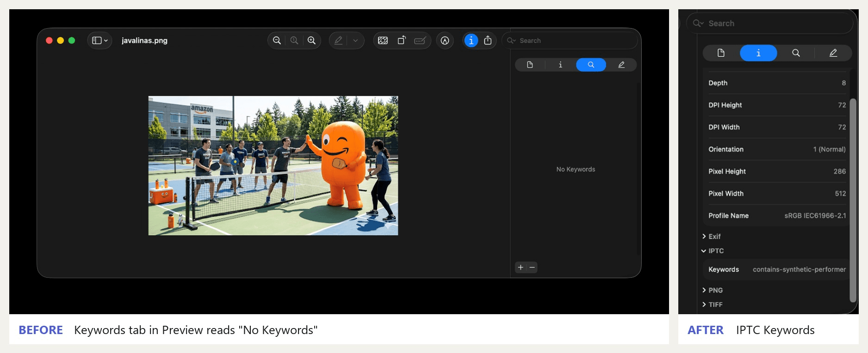This screenshot has width=868, height=353.
Task: Remove a keyword with the minus button
Action: pos(532,267)
